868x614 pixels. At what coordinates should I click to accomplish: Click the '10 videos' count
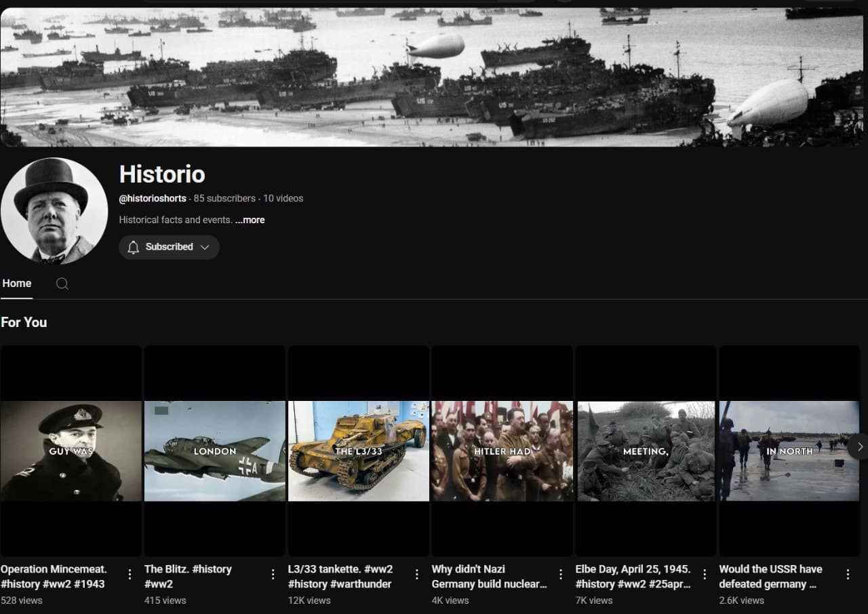(283, 198)
